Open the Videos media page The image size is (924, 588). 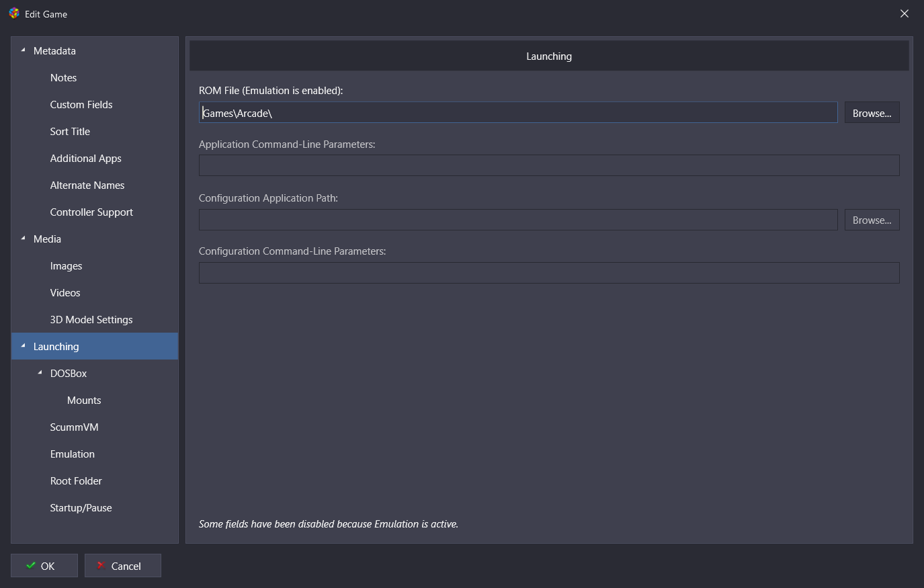pos(65,293)
